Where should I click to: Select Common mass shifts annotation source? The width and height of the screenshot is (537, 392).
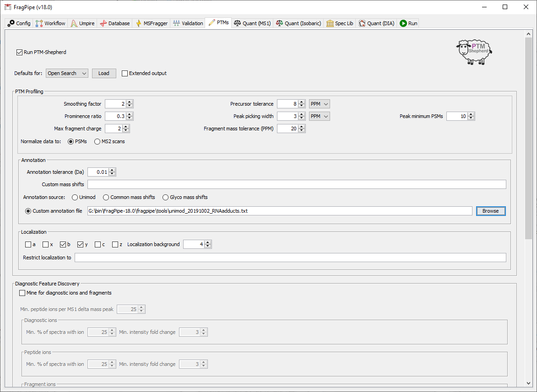click(x=106, y=197)
